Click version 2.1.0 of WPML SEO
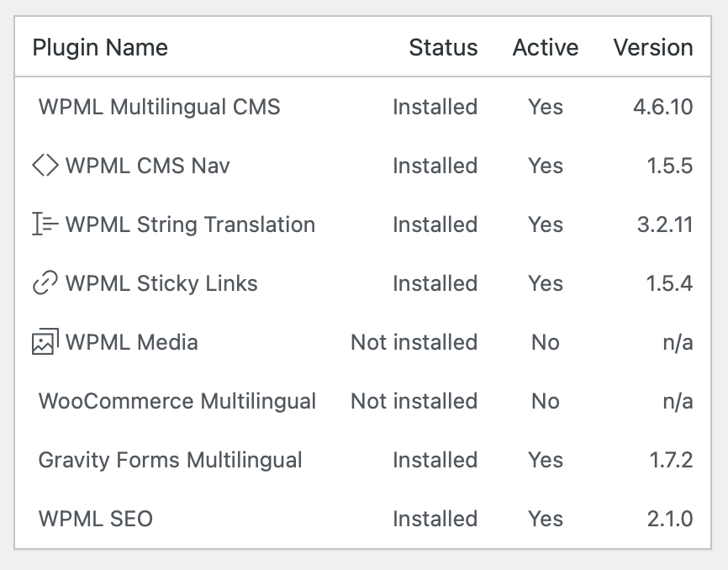The height and width of the screenshot is (570, 728). pyautogui.click(x=670, y=519)
